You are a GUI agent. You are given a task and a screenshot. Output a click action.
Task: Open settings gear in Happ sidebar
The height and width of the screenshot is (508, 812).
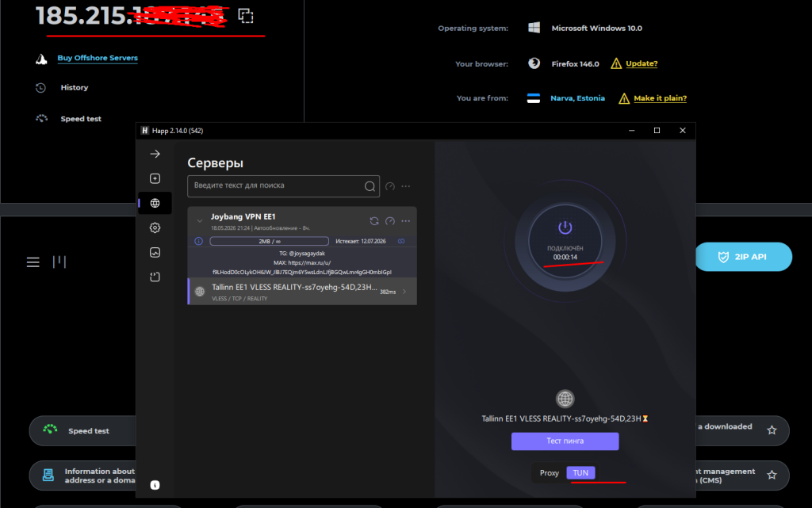point(155,227)
